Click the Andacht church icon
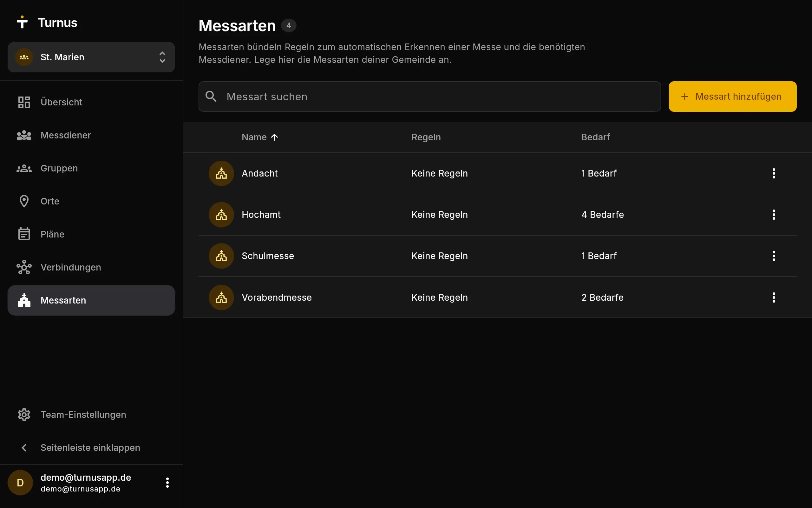 pyautogui.click(x=221, y=173)
